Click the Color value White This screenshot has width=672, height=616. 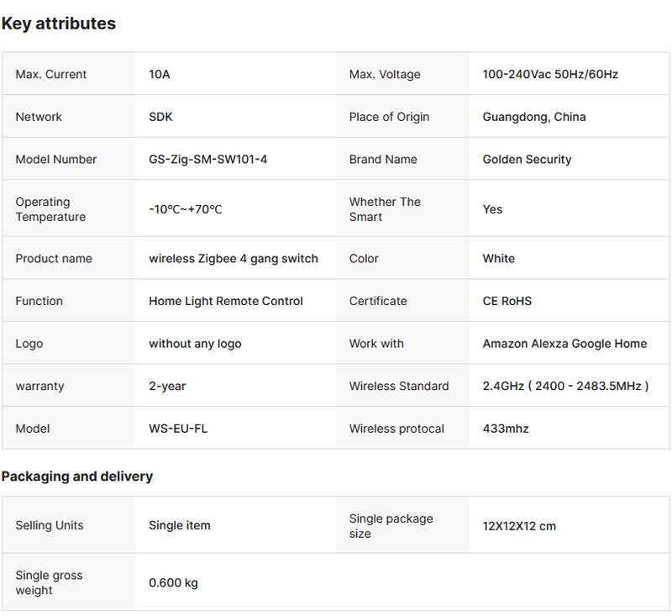pyautogui.click(x=499, y=259)
